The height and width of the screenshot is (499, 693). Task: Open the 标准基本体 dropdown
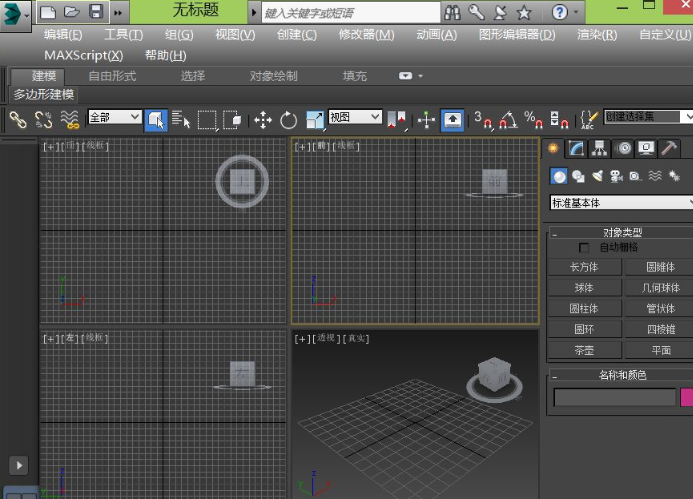[x=621, y=202]
